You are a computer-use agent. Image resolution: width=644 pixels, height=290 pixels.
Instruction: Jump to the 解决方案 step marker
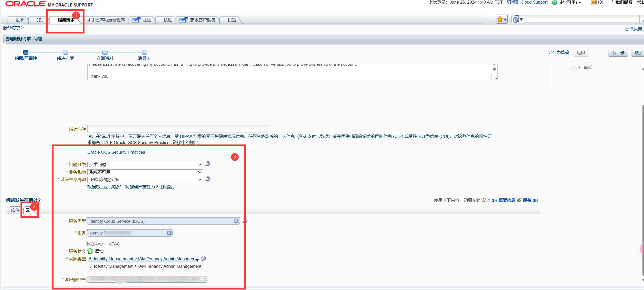pyautogui.click(x=65, y=52)
